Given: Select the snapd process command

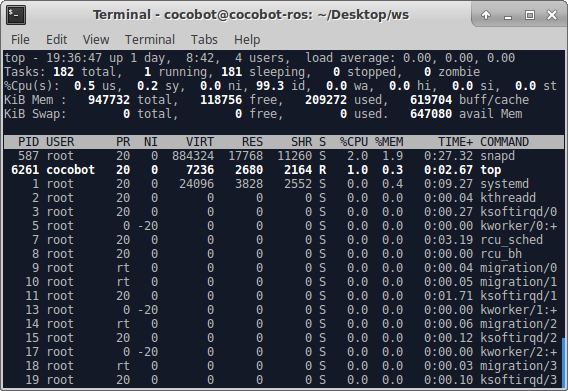Looking at the screenshot, I should (x=497, y=156).
